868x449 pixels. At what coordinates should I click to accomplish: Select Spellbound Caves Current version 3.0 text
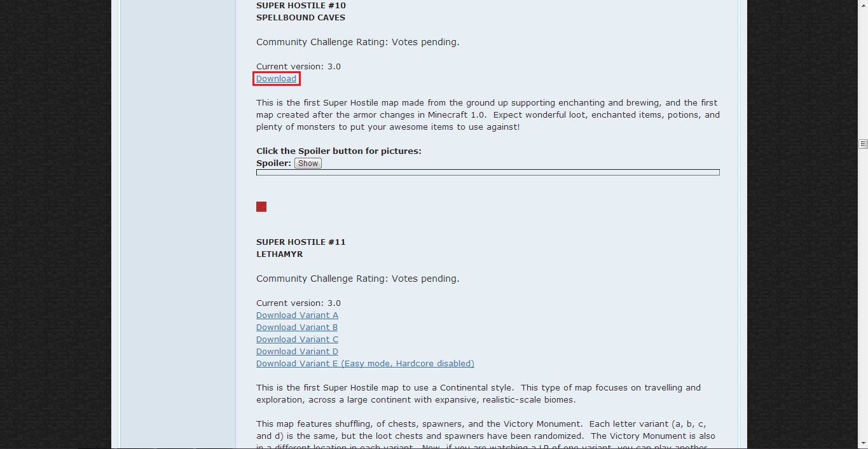(x=298, y=66)
